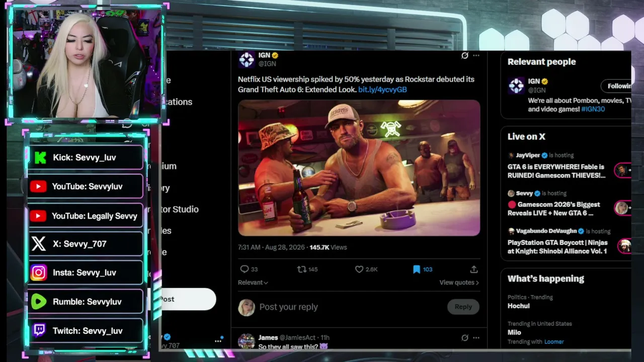Click the Following button for IGN
The image size is (644, 362).
tap(616, 86)
